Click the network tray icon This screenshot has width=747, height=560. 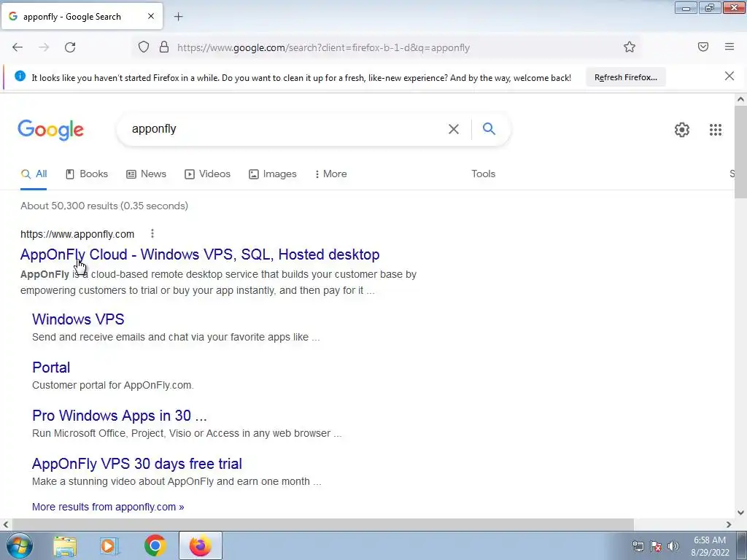click(638, 546)
